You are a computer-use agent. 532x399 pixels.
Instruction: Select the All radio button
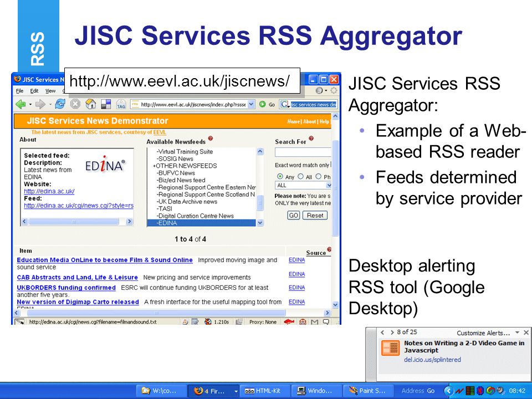(x=300, y=176)
